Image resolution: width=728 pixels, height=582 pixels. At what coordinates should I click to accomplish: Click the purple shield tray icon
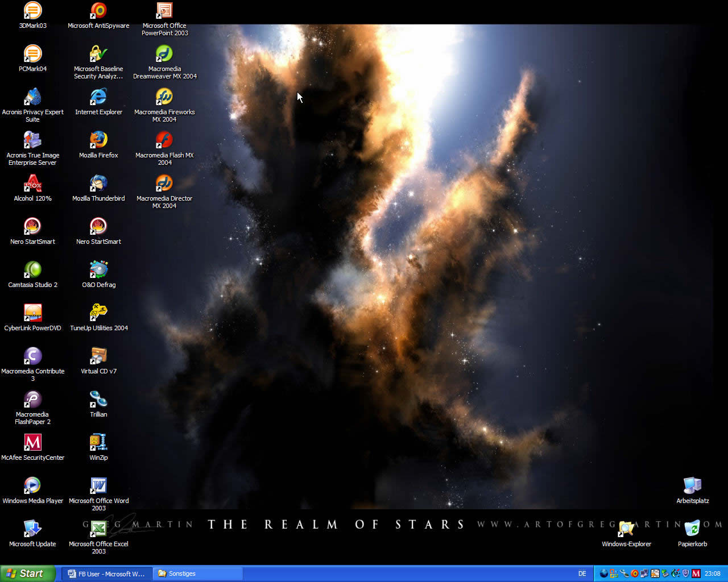pyautogui.click(x=685, y=573)
